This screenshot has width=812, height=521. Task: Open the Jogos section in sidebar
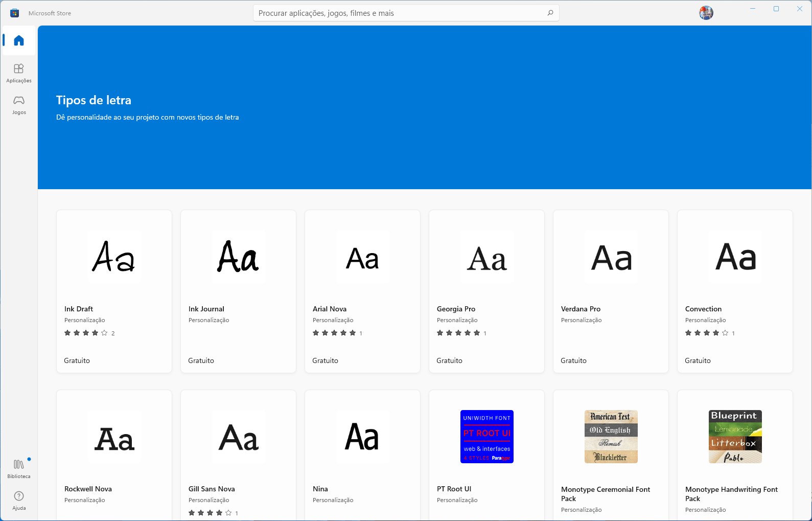(x=19, y=104)
